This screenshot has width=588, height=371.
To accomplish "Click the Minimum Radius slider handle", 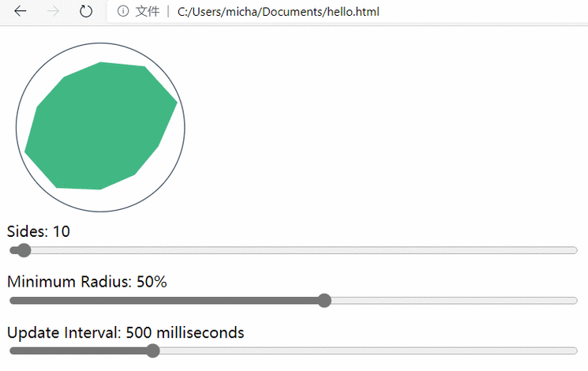I will (324, 300).
